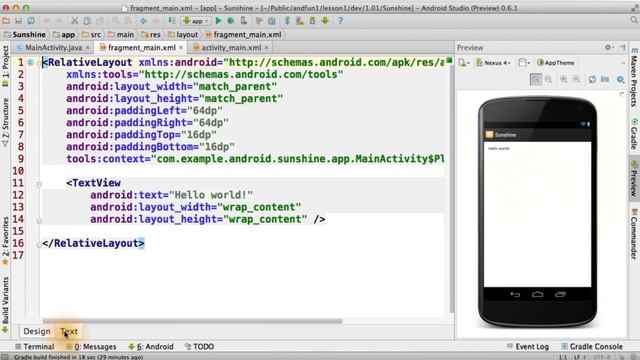The width and height of the screenshot is (640, 360).
Task: Click the preview screenshot camera icon
Action: [x=605, y=79]
